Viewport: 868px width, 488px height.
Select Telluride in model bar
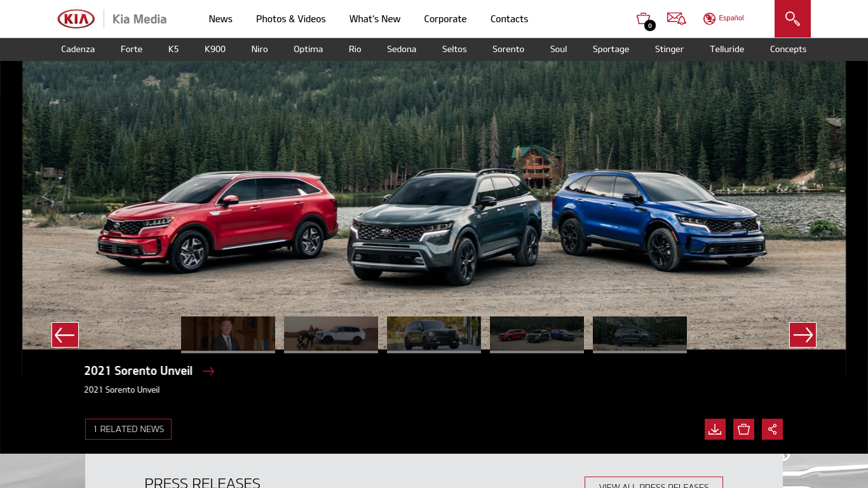[727, 49]
